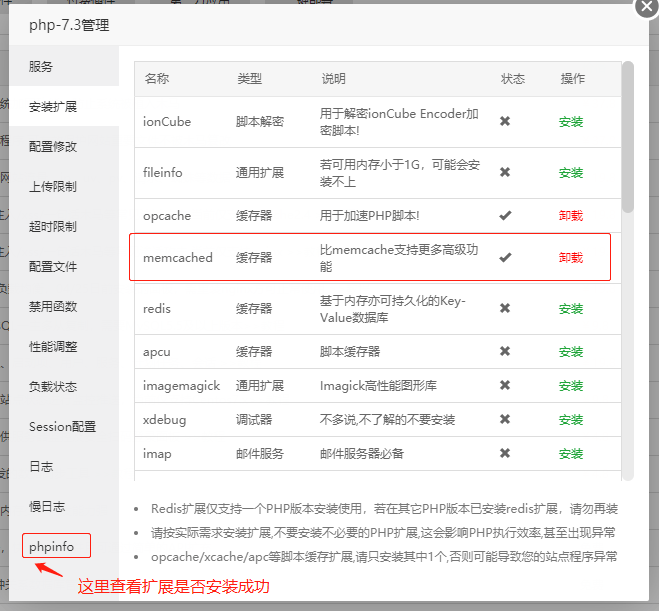
Task: Click the extension list vertical scrollbar
Action: coord(628,137)
